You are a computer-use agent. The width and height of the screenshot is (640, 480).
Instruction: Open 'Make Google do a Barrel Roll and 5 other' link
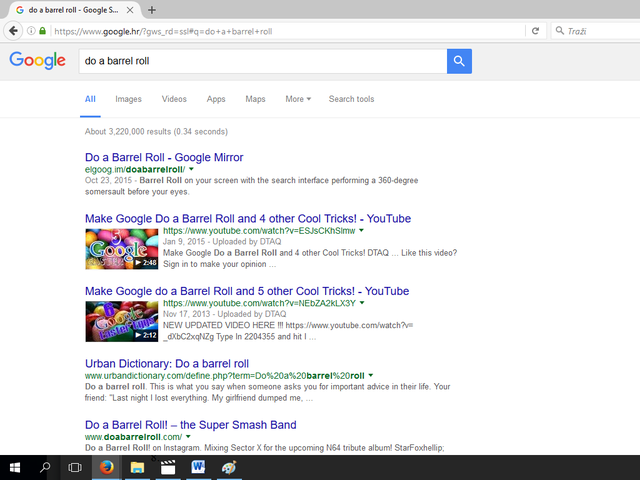click(x=247, y=291)
